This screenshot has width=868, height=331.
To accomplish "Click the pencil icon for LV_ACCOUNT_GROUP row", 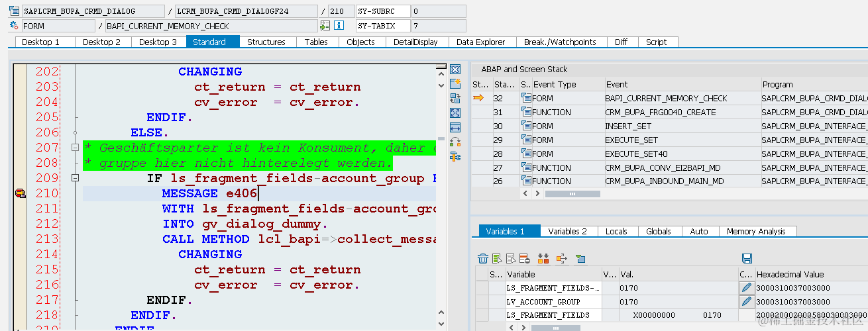I will click(746, 302).
